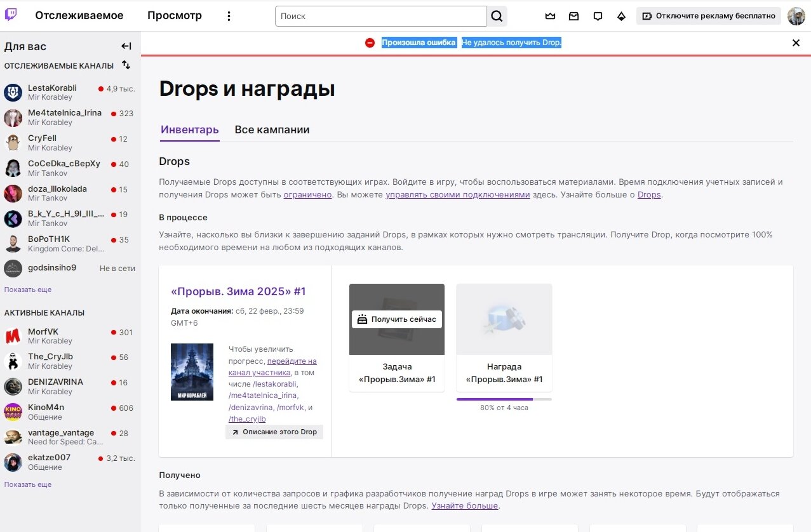Click CryFell channel avatar
Viewport: 811px width, 532px height.
(x=13, y=143)
